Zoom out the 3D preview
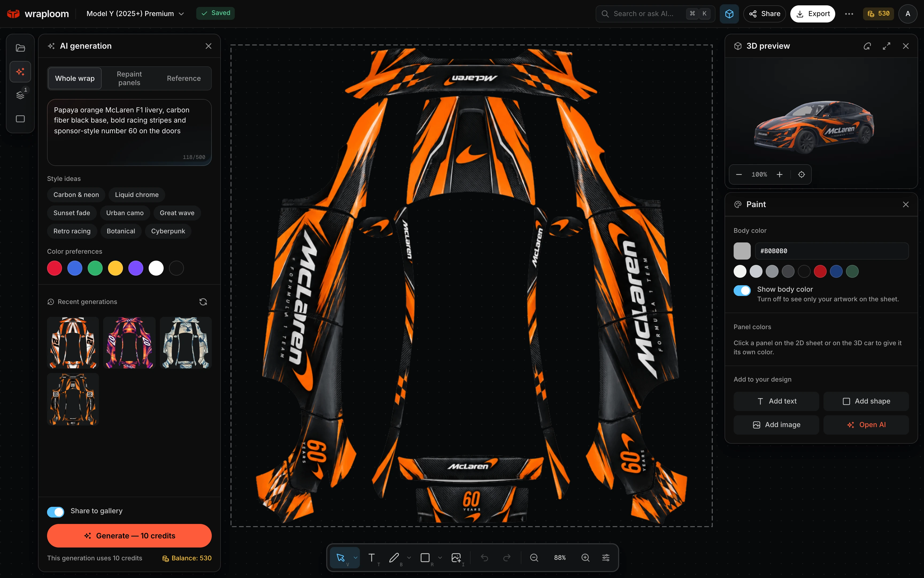924x578 pixels. click(739, 174)
